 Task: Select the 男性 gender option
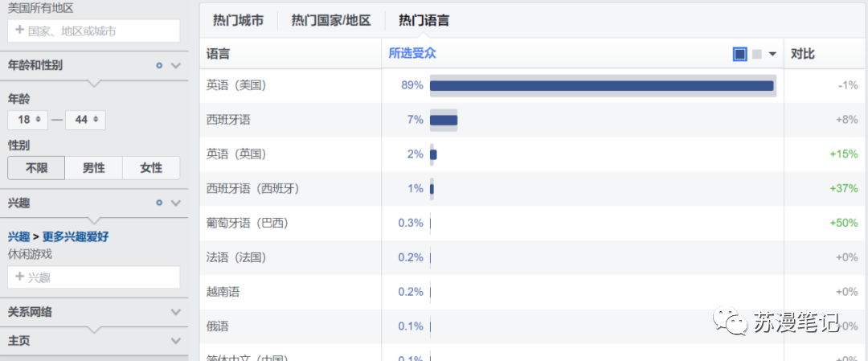coord(93,168)
